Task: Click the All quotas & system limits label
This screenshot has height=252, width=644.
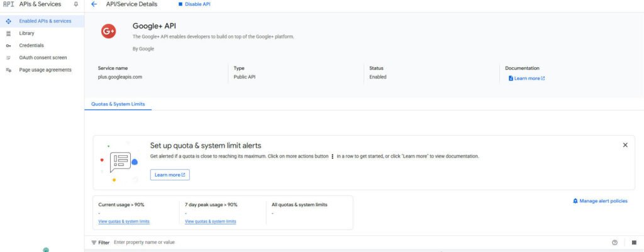Action: click(x=299, y=204)
